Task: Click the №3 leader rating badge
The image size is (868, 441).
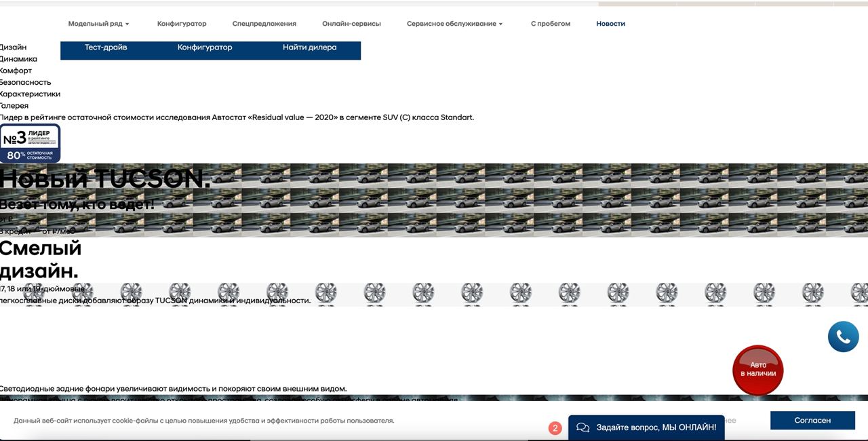Action: (30, 143)
